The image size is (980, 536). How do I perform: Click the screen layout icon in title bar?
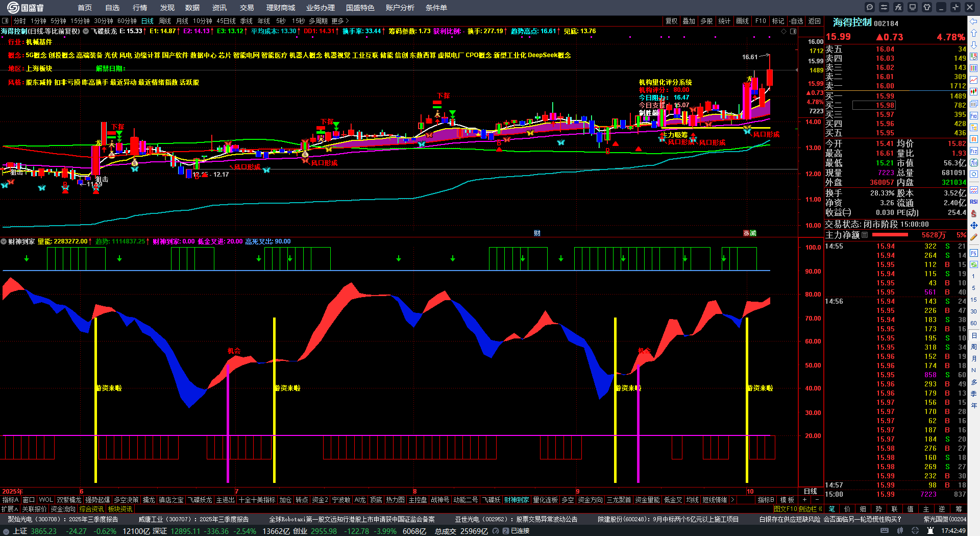913,7
